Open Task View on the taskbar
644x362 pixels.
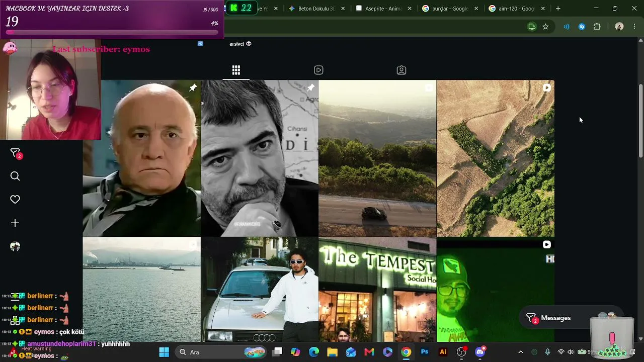click(277, 352)
